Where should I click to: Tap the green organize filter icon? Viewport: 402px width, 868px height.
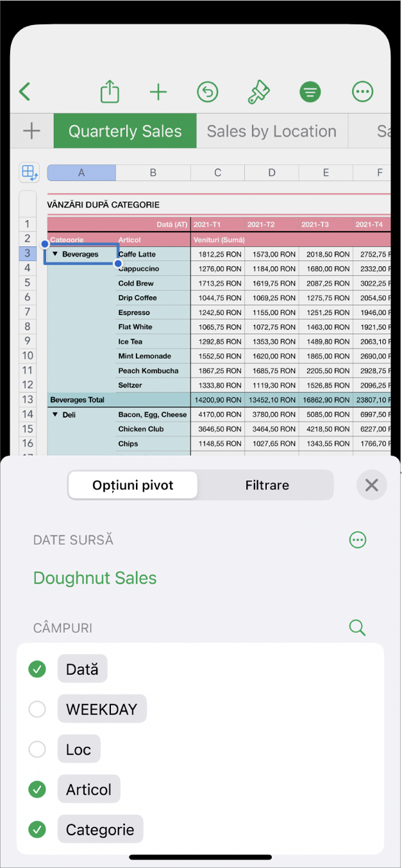310,92
